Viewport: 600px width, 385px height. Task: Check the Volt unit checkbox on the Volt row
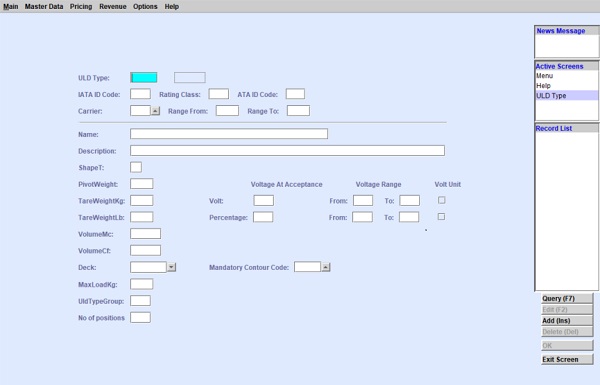tap(442, 200)
